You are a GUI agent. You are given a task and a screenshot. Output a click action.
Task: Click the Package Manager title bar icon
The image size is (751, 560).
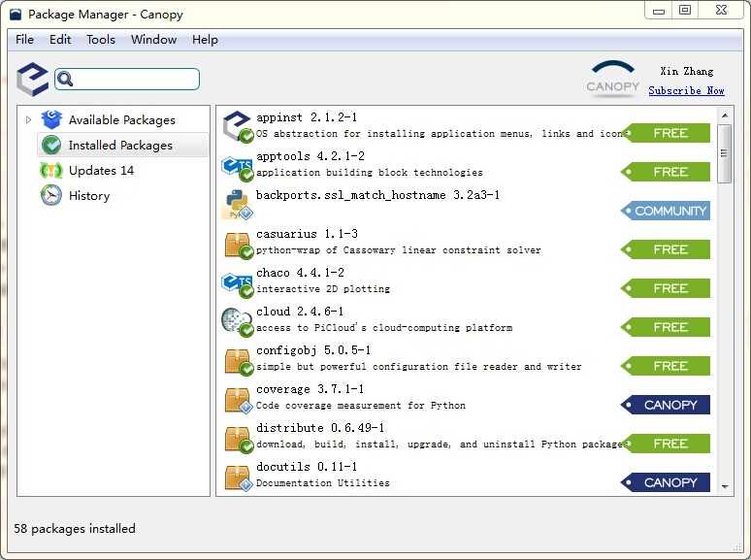tap(16, 14)
